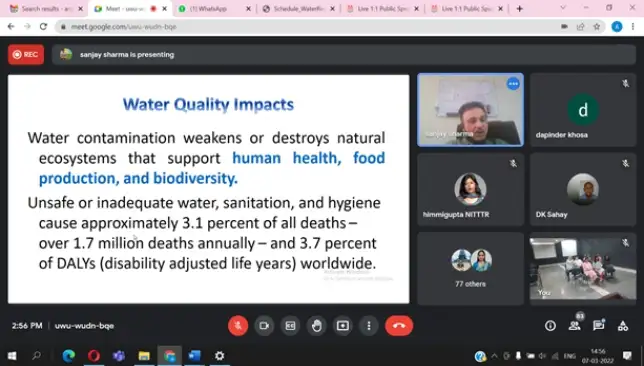Leave the call with red hang-up button
This screenshot has width=644, height=366.
pos(399,326)
